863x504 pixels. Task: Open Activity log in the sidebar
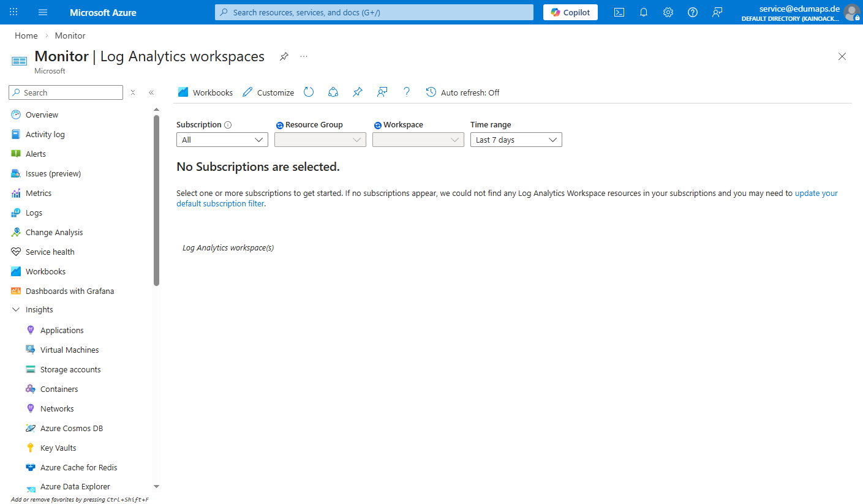point(45,134)
